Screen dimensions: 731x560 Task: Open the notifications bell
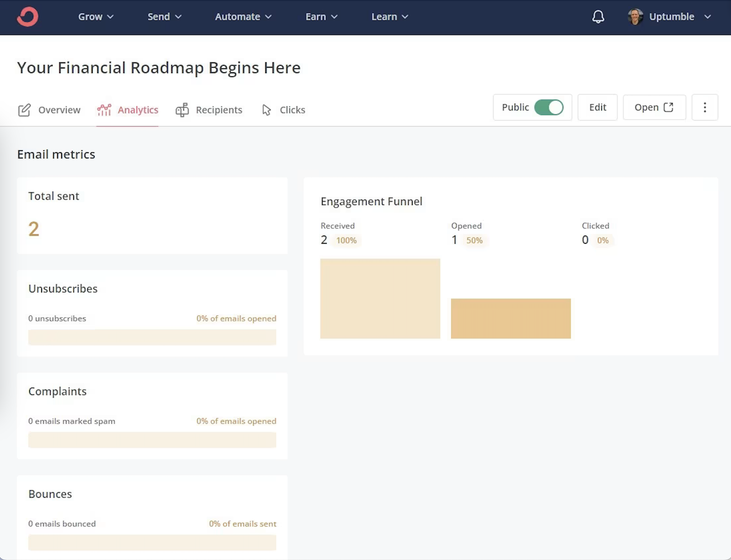pos(598,17)
